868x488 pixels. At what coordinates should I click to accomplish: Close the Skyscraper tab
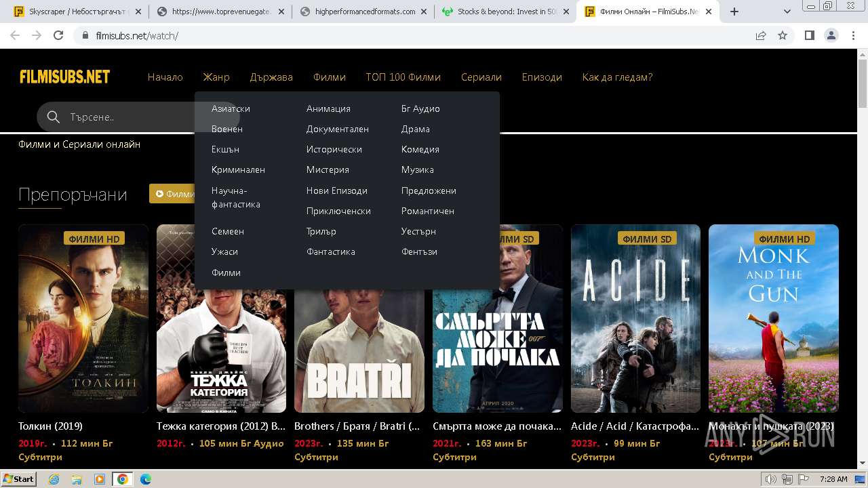click(x=139, y=12)
